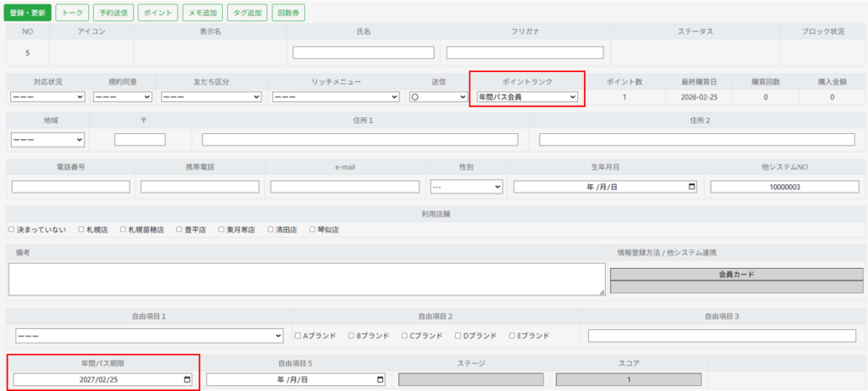Check the 札幌店 checkbox
Viewport: 868px width, 391px height.
(81, 229)
